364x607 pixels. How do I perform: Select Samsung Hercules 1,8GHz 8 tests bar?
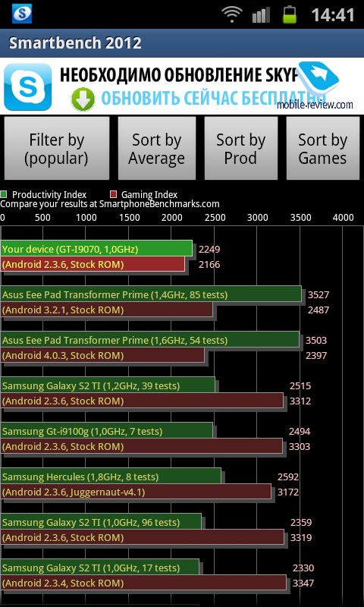(x=111, y=476)
